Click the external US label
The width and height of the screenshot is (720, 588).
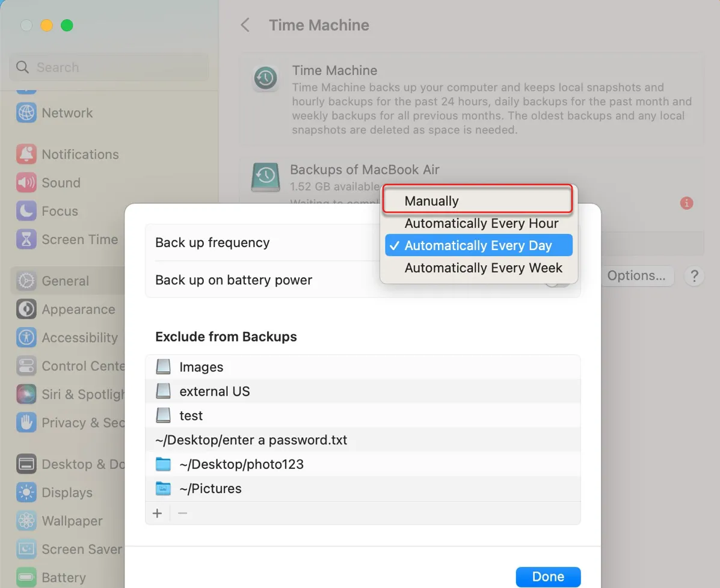coord(215,391)
